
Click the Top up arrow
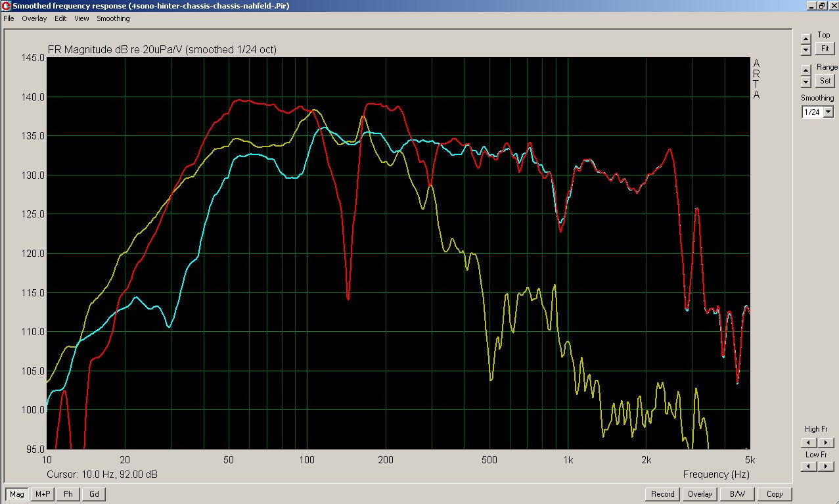tap(806, 38)
